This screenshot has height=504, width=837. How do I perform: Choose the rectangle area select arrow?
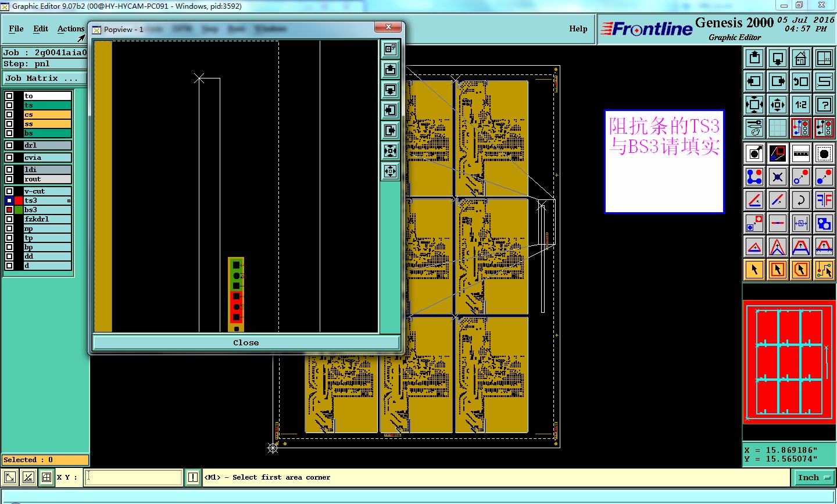[x=777, y=270]
